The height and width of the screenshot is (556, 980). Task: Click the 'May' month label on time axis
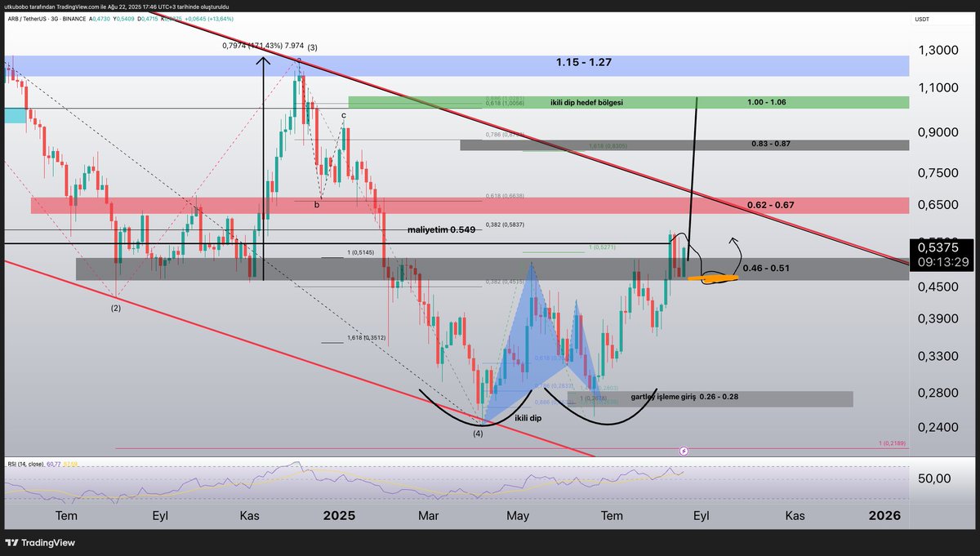(519, 516)
